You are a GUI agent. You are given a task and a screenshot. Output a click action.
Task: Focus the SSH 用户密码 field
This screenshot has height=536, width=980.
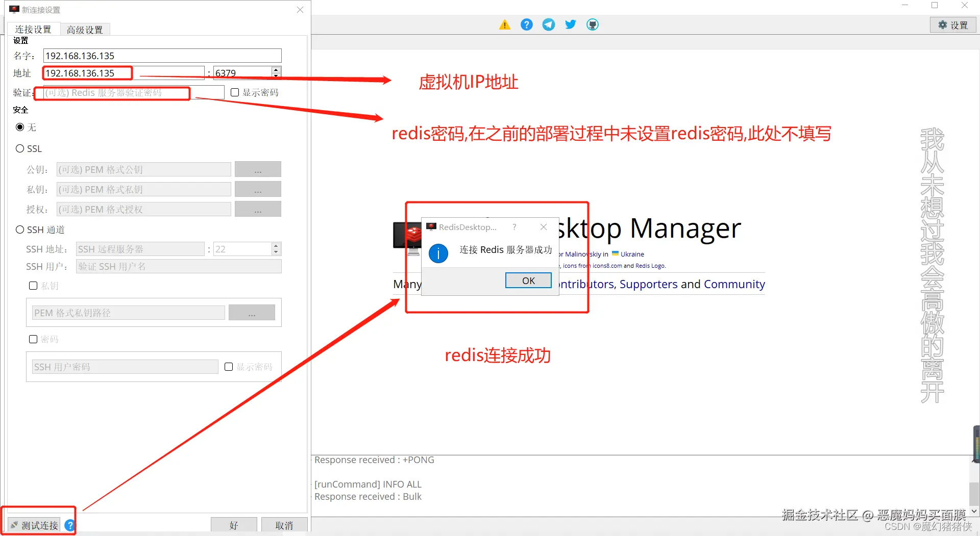pyautogui.click(x=125, y=367)
